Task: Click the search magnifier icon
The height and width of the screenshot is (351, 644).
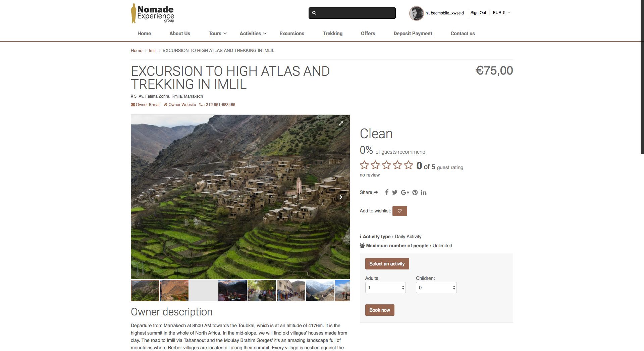Action: tap(314, 13)
